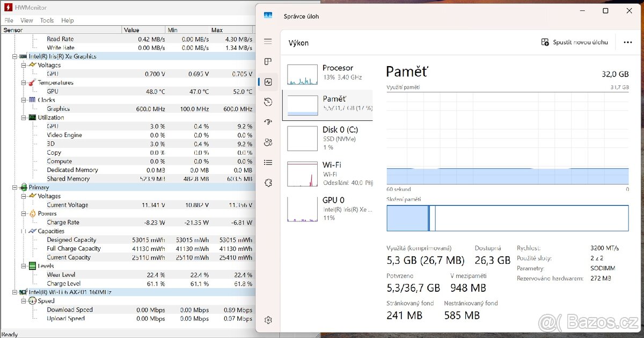This screenshot has width=644, height=338.
Task: Click the Performance pulse icon in sidebar
Action: tap(268, 82)
